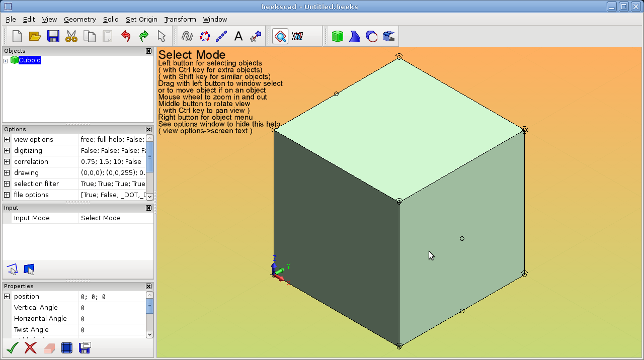Expand the selection filter row
The width and height of the screenshot is (644, 360).
pos(7,184)
